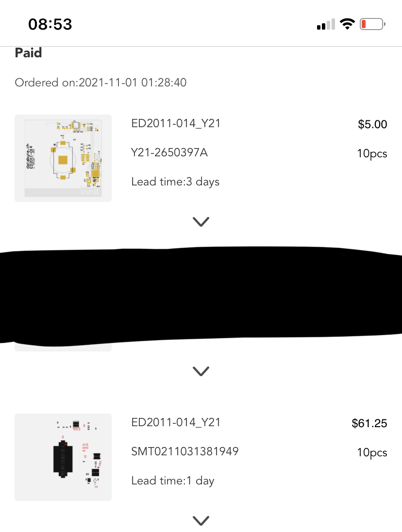Screen dimensions: 402x532
Task: Expand details for Y21-2650397A order
Action: point(201,221)
